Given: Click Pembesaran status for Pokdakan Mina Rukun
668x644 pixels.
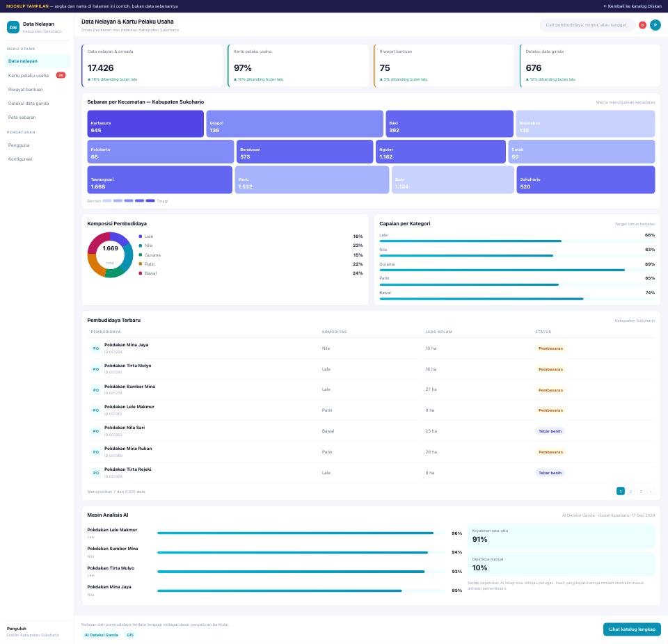Looking at the screenshot, I should 550,452.
